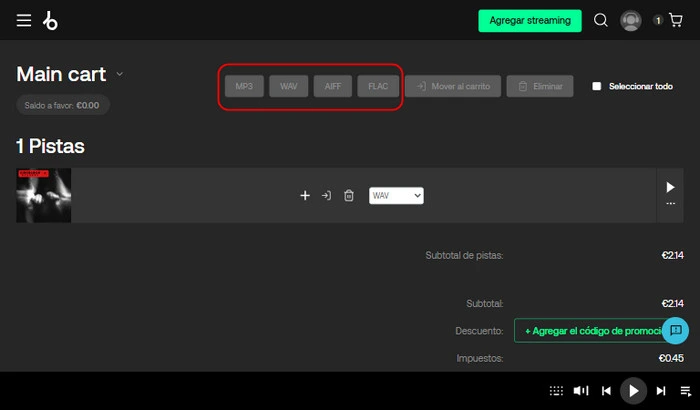Click the 1 Pistas heading
The width and height of the screenshot is (700, 410).
point(50,146)
